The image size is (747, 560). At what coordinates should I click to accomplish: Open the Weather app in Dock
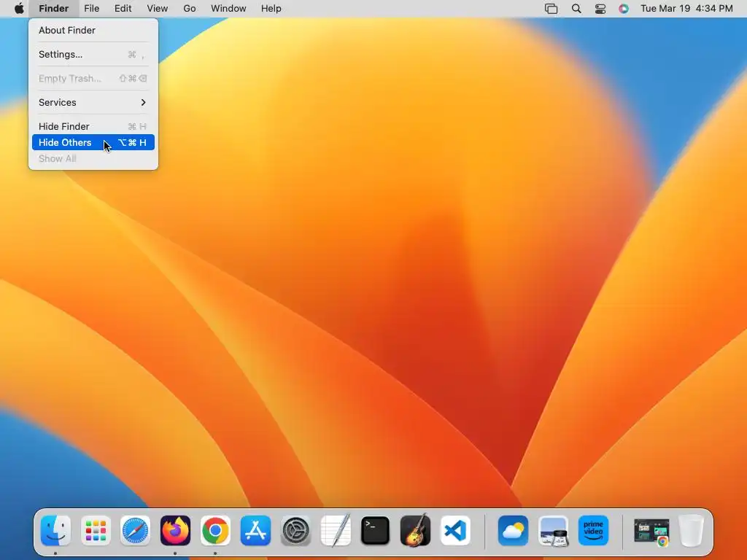click(x=513, y=531)
